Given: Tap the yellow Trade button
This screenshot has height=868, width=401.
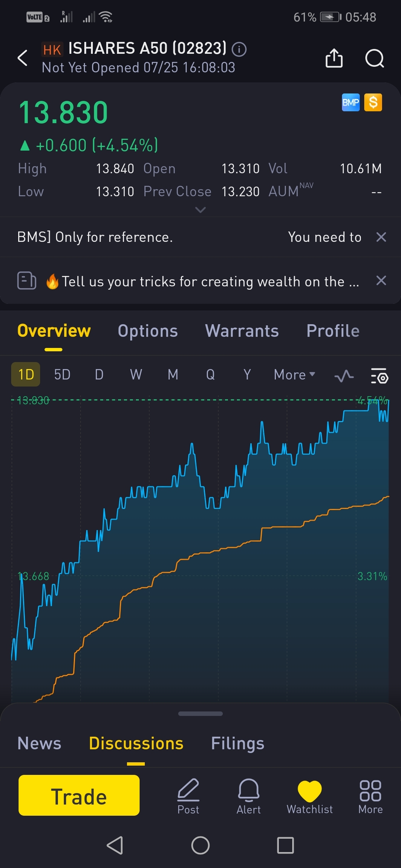Looking at the screenshot, I should (79, 795).
